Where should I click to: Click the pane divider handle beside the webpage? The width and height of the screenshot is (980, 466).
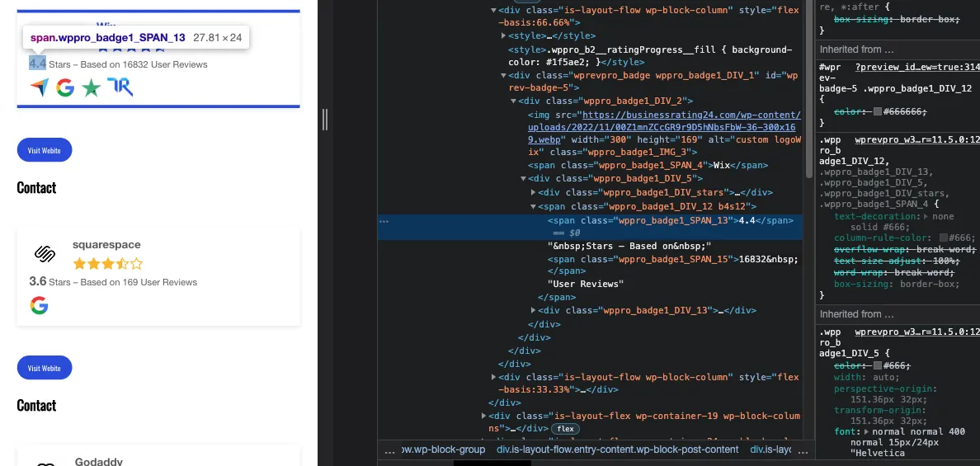(x=324, y=120)
